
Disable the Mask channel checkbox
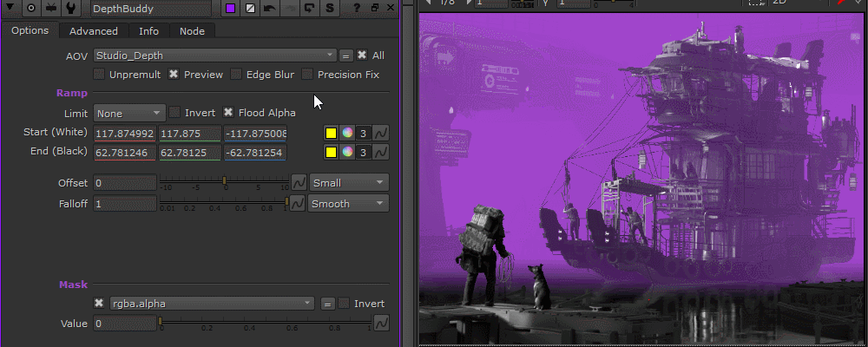(x=99, y=304)
